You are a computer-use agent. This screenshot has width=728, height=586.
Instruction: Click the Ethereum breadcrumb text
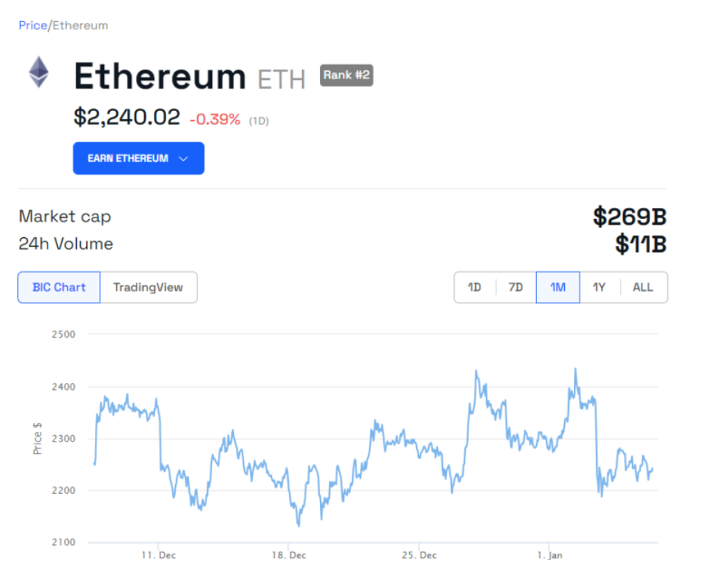tap(80, 26)
